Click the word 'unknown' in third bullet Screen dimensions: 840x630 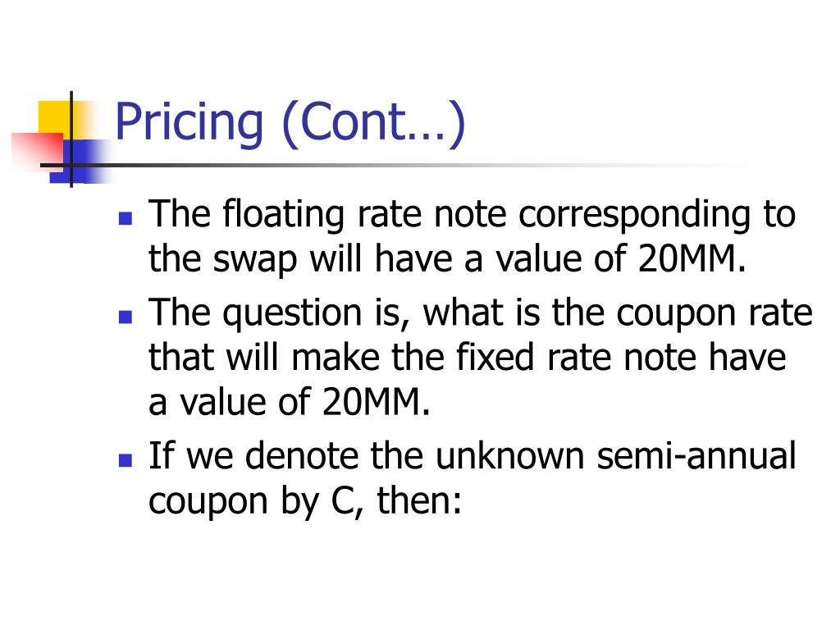coord(509,456)
